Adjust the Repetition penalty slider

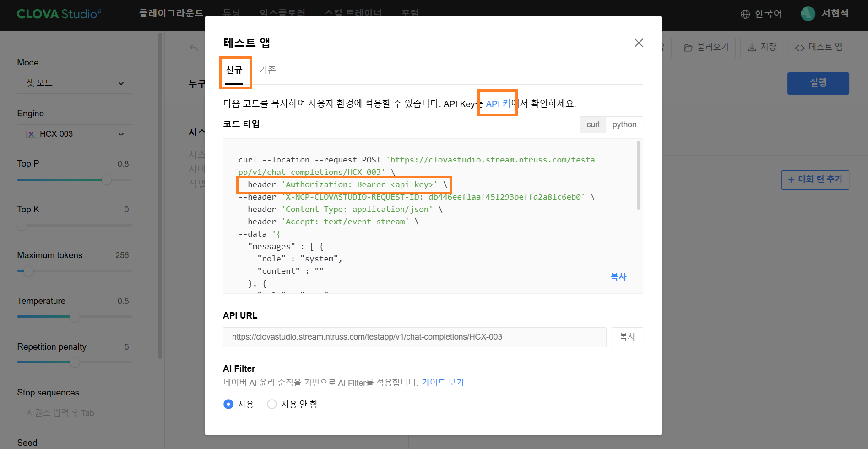coord(74,362)
